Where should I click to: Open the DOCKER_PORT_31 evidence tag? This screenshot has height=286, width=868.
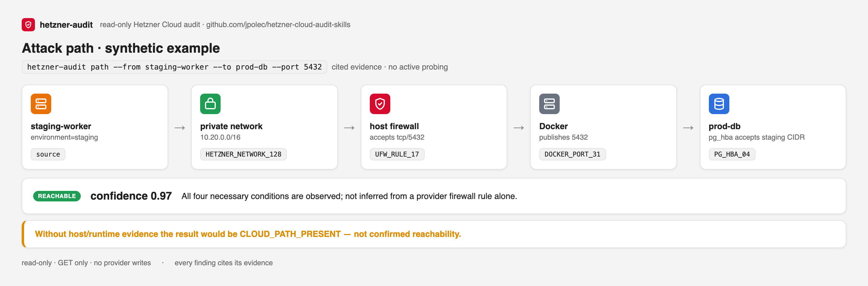[x=572, y=154]
